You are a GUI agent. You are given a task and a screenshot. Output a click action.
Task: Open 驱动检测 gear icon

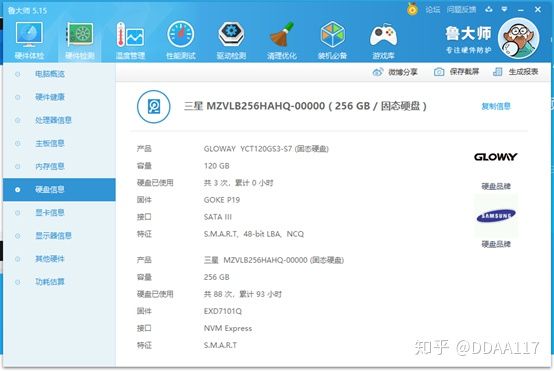231,34
